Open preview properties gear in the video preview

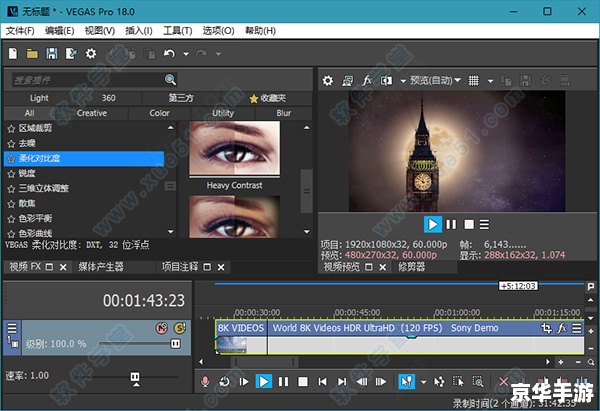click(x=328, y=81)
